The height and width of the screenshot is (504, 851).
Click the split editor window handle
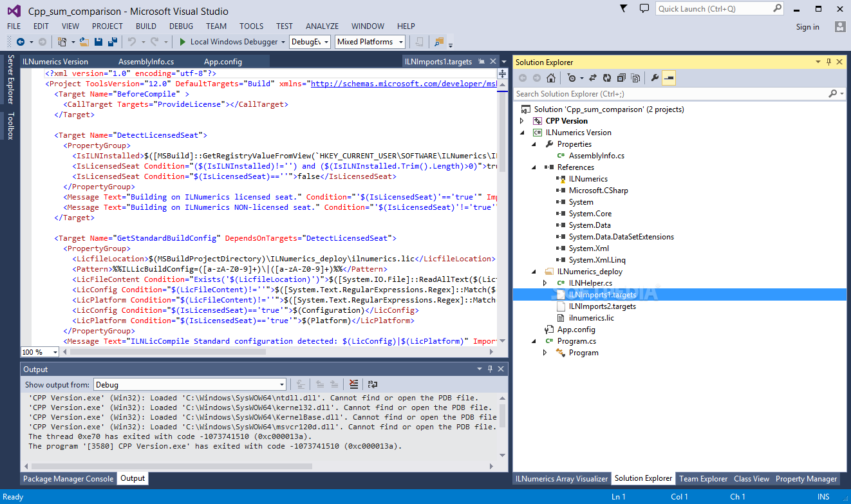[503, 74]
